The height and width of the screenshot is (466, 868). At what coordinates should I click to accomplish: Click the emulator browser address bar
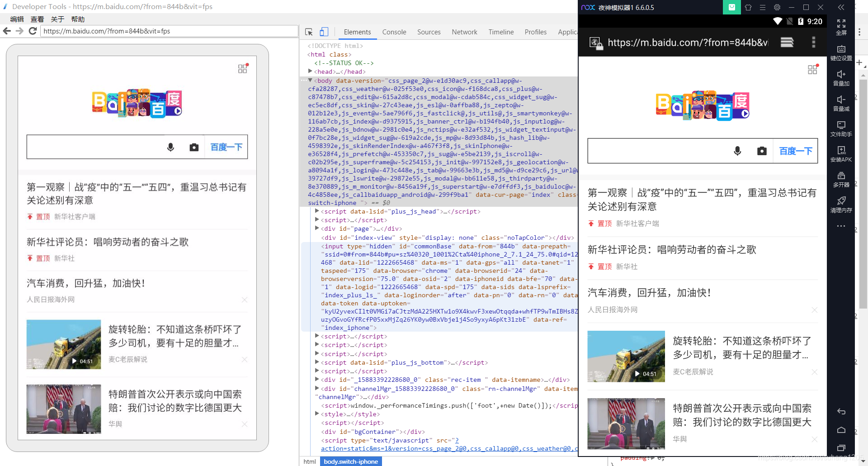pyautogui.click(x=688, y=43)
